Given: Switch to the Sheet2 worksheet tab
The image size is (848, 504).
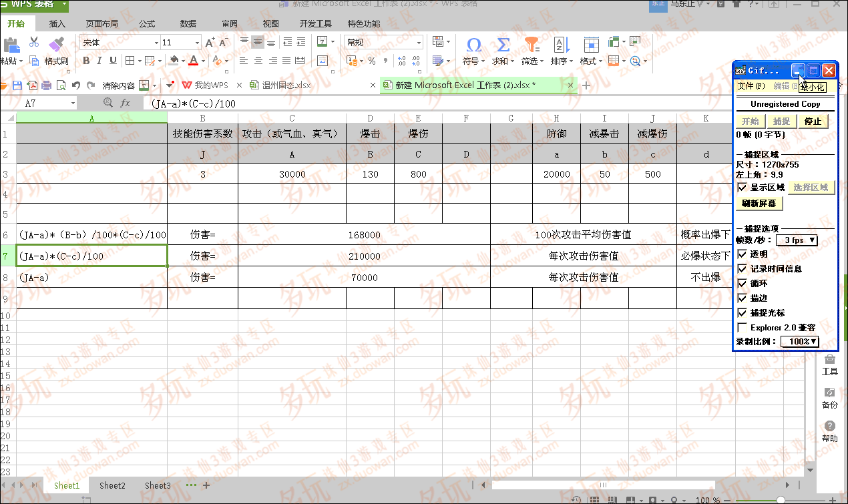Looking at the screenshot, I should coord(112,485).
